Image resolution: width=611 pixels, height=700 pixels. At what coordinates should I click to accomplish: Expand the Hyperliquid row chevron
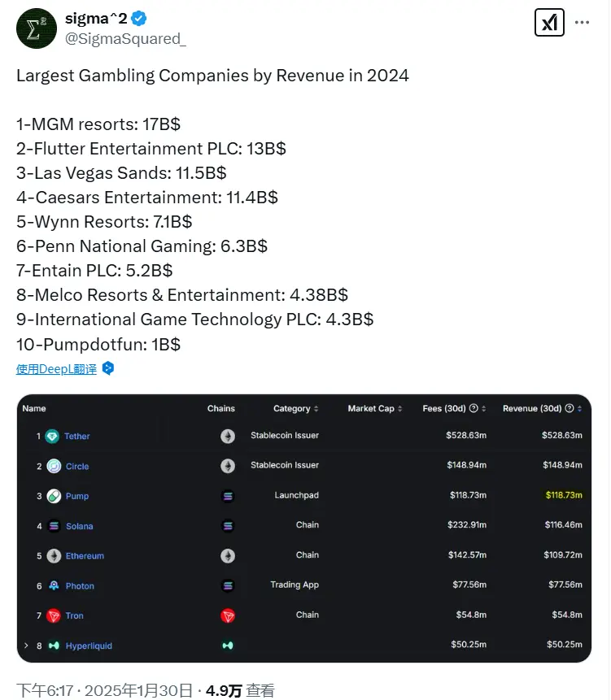[25, 646]
